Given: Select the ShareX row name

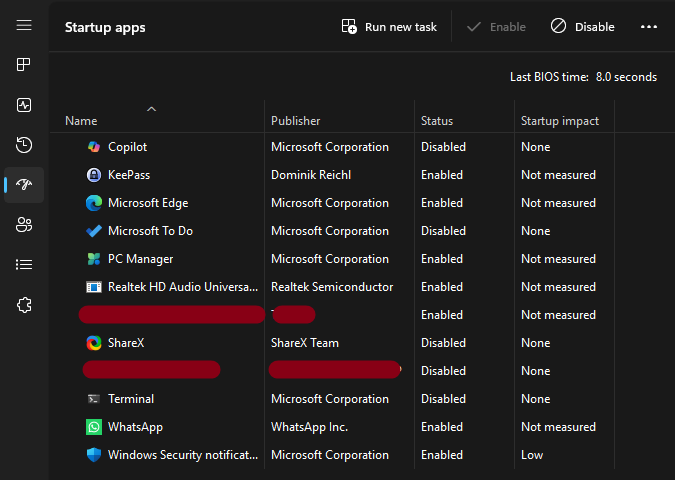Looking at the screenshot, I should click(x=126, y=343).
